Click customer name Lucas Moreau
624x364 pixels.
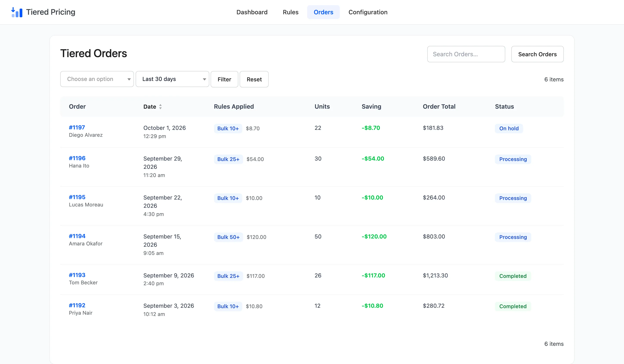pos(86,205)
